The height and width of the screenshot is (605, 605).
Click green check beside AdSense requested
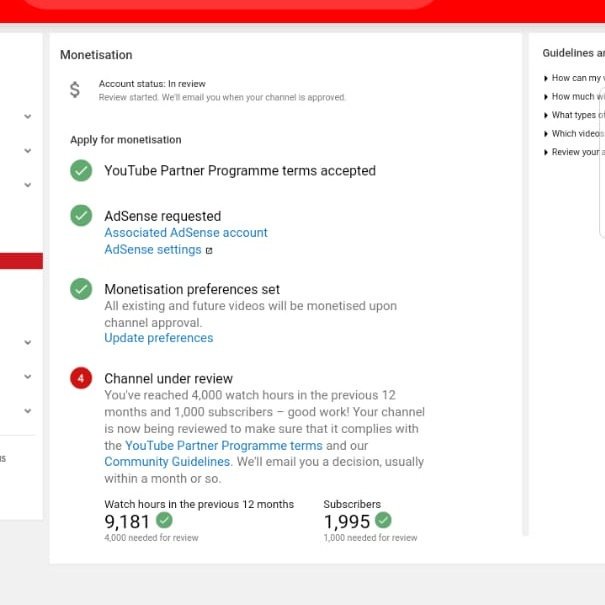point(81,215)
